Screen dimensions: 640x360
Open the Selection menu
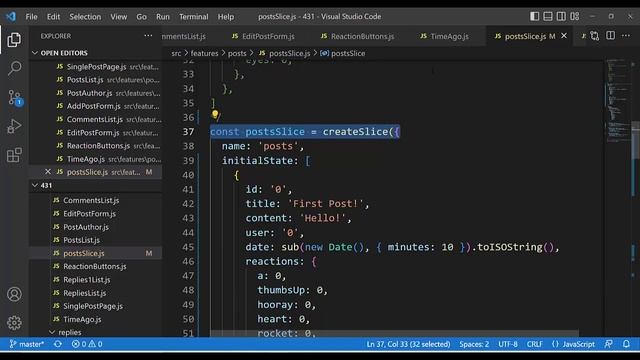85,17
